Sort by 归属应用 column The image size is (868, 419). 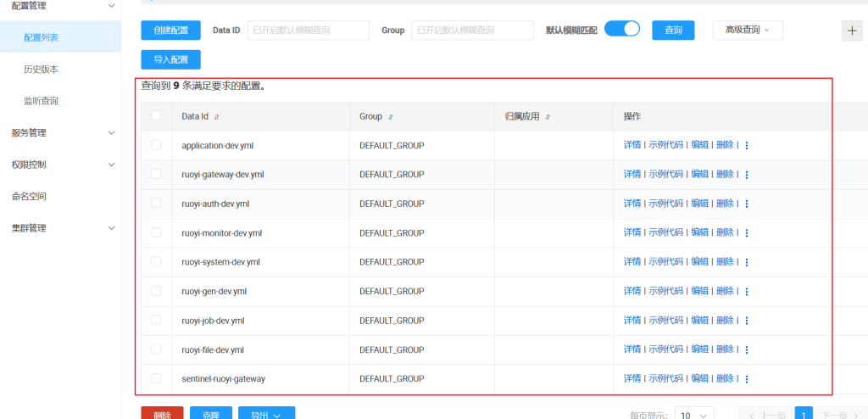tap(548, 117)
